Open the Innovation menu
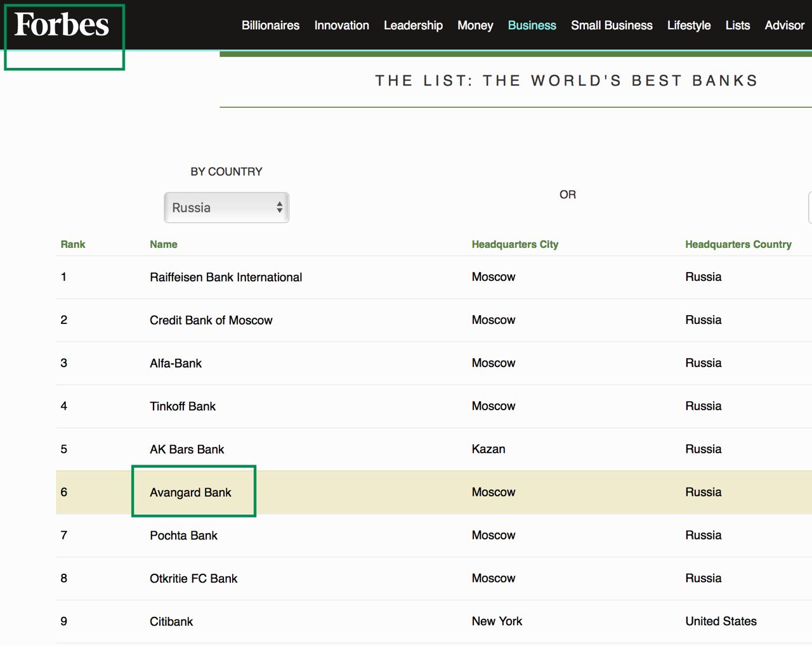The image size is (812, 646). click(341, 25)
